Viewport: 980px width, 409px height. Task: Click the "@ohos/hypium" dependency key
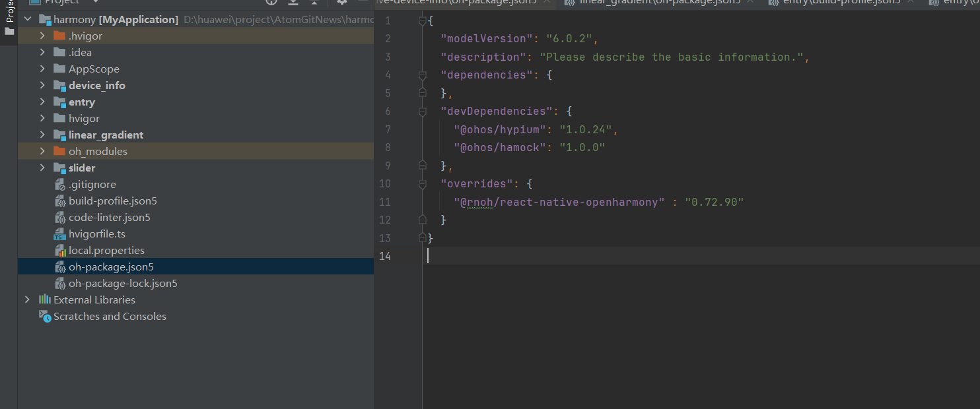pyautogui.click(x=500, y=130)
